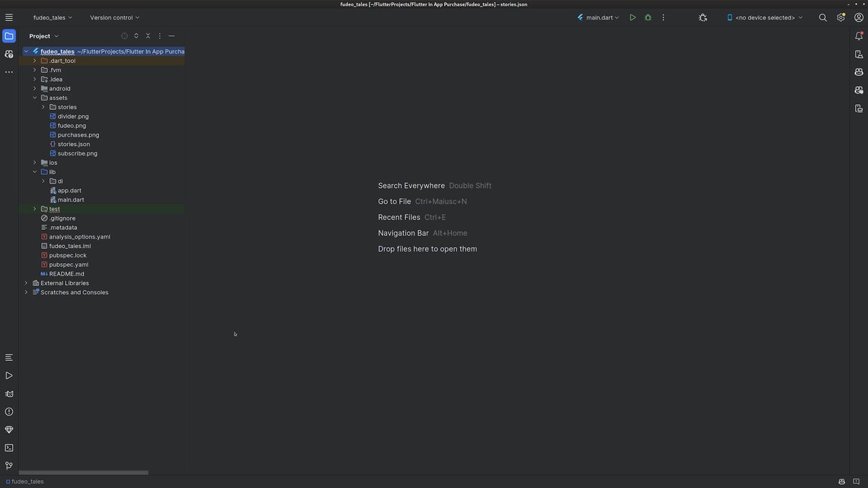Expand External Libraries node

[x=26, y=283]
